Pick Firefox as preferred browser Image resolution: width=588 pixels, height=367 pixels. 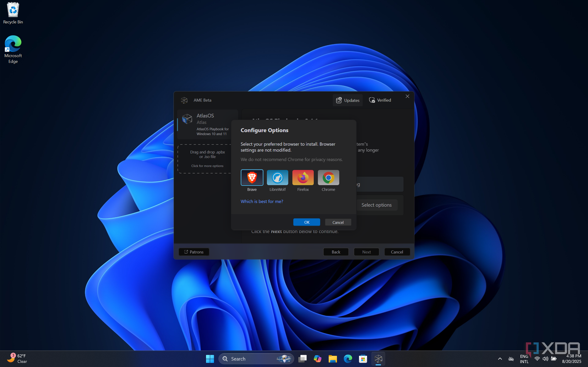303,178
